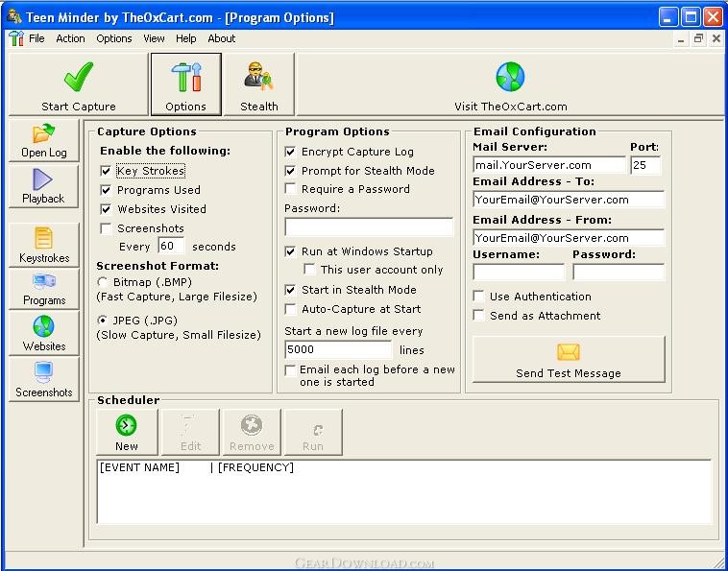Screen dimensions: 728x571
Task: Toggle the Key Strokes checkbox
Action: point(106,171)
